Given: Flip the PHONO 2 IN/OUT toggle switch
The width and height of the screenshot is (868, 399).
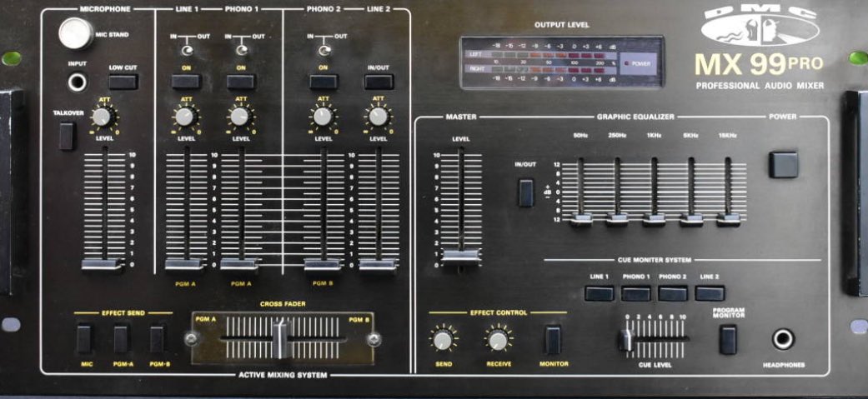Looking at the screenshot, I should tap(325, 51).
